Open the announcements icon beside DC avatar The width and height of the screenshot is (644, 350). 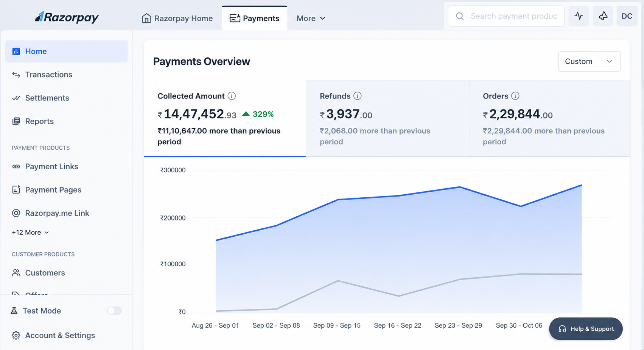click(603, 16)
